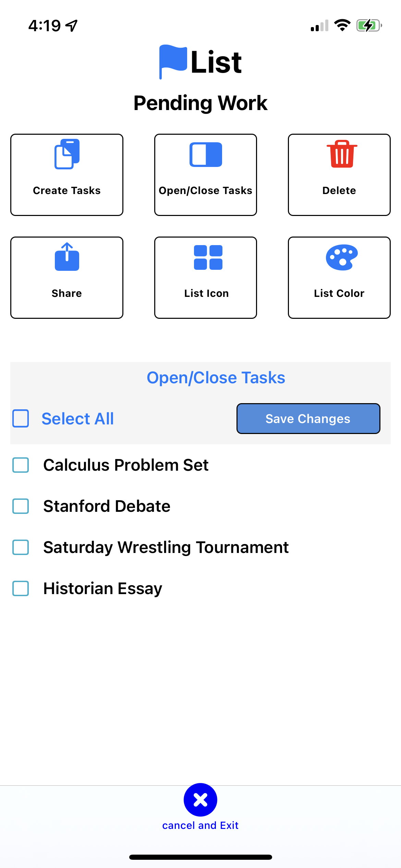Check the Historian Essay checkbox
Viewport: 401px width, 868px height.
click(x=21, y=589)
